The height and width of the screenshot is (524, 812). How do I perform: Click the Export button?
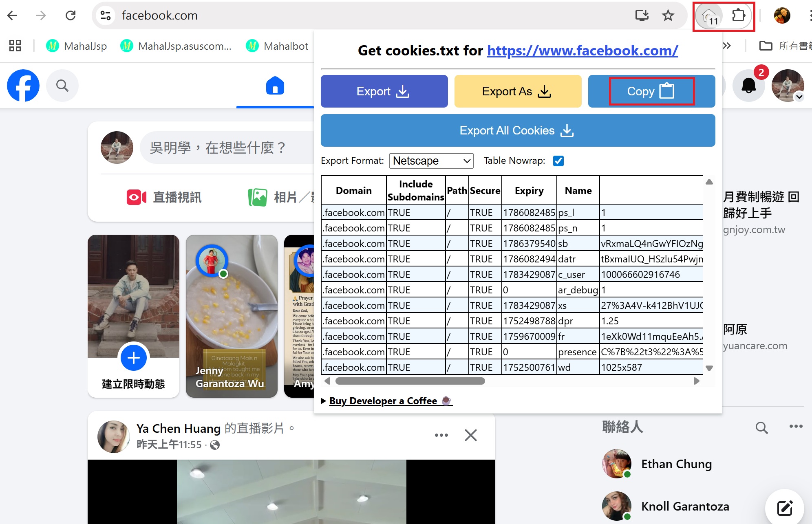(x=384, y=91)
